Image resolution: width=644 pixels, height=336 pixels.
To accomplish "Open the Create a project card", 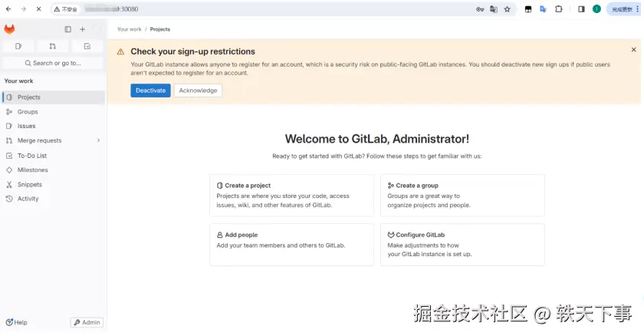I will click(291, 195).
